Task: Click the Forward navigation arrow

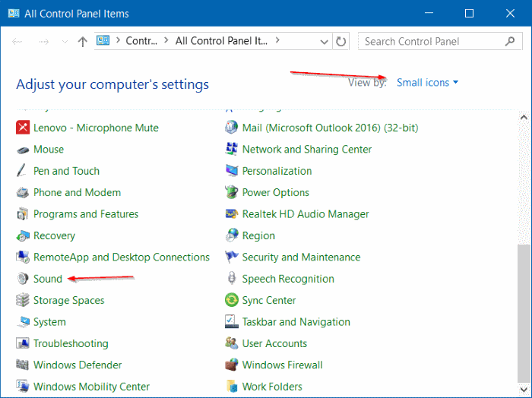Action: coord(44,42)
